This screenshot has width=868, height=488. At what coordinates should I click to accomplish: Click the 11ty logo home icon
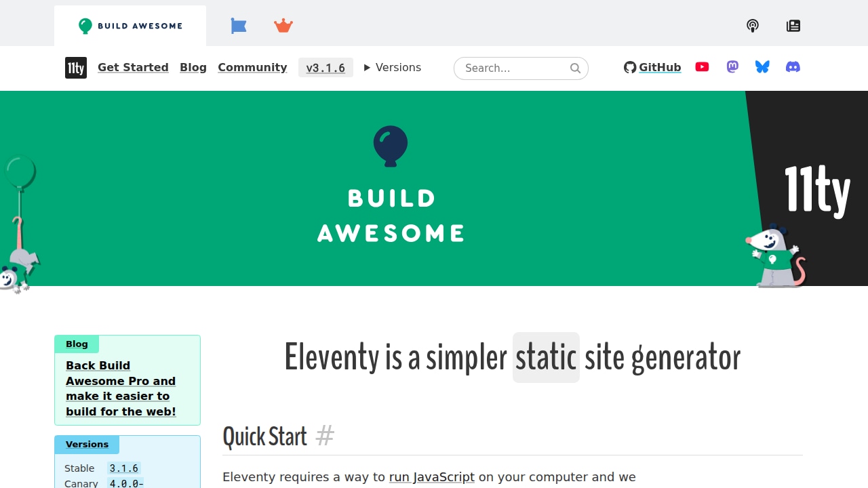pos(76,68)
